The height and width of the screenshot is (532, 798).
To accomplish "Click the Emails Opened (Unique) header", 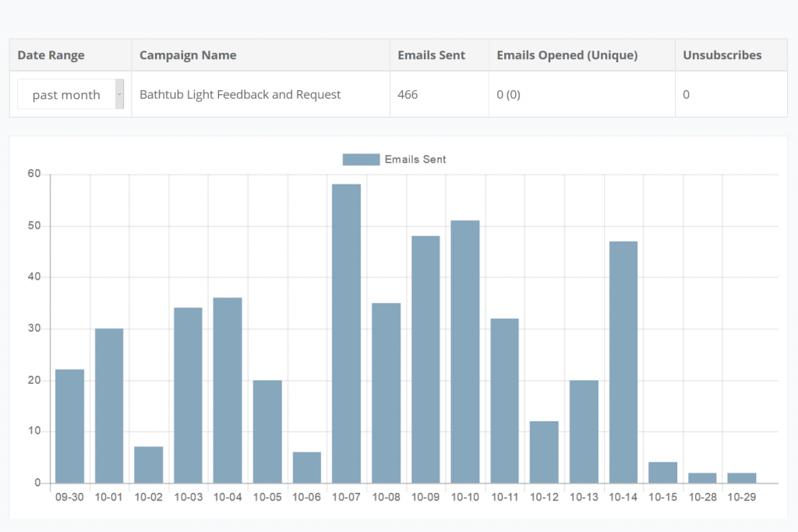I will click(567, 55).
